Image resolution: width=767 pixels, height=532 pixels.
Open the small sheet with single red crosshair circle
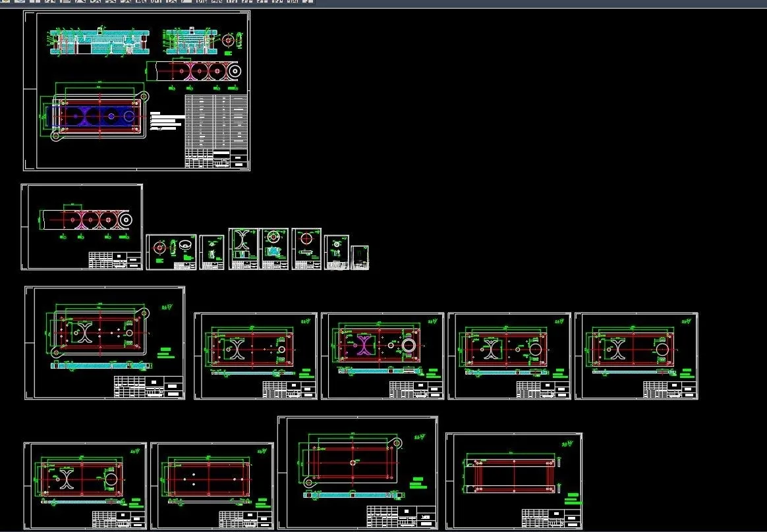tap(306, 248)
